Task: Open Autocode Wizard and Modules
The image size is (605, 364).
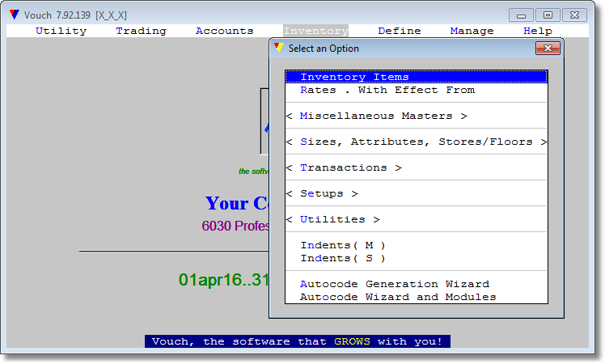Action: tap(417, 297)
